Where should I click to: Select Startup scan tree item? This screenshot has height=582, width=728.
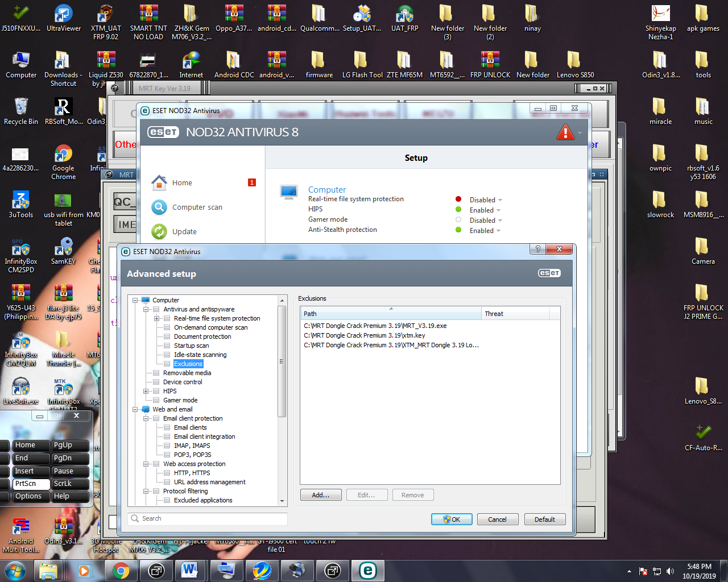click(191, 346)
